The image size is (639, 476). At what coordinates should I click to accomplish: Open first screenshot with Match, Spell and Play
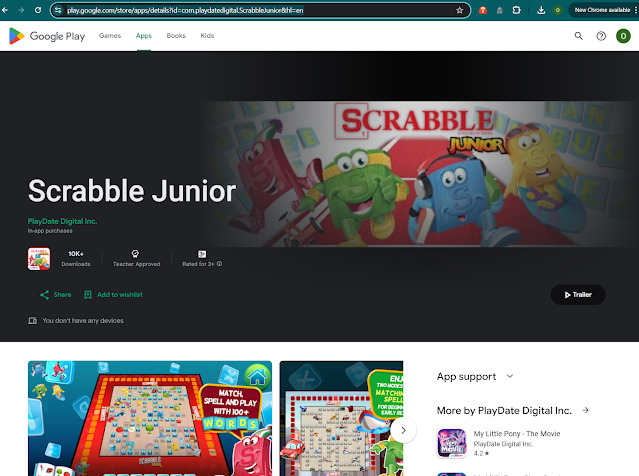(x=150, y=418)
